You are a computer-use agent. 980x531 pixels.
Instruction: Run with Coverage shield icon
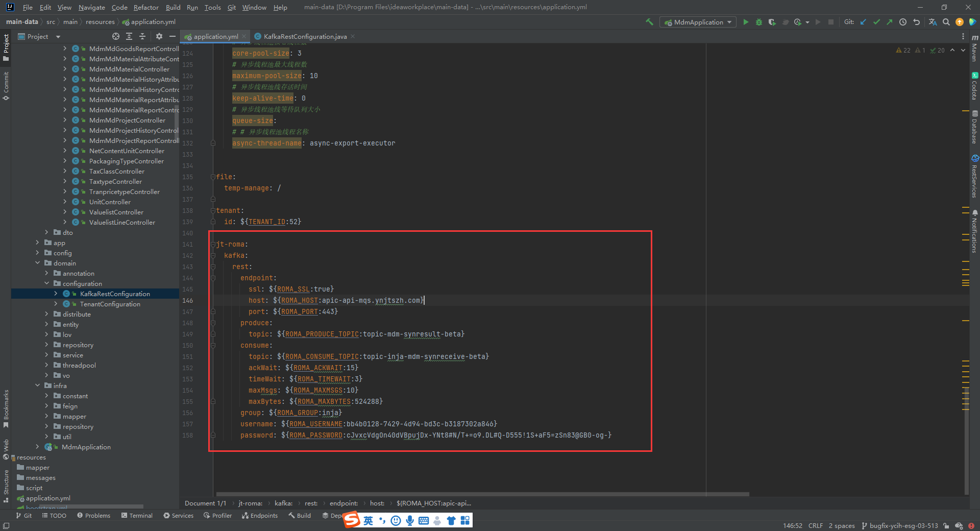pos(772,22)
